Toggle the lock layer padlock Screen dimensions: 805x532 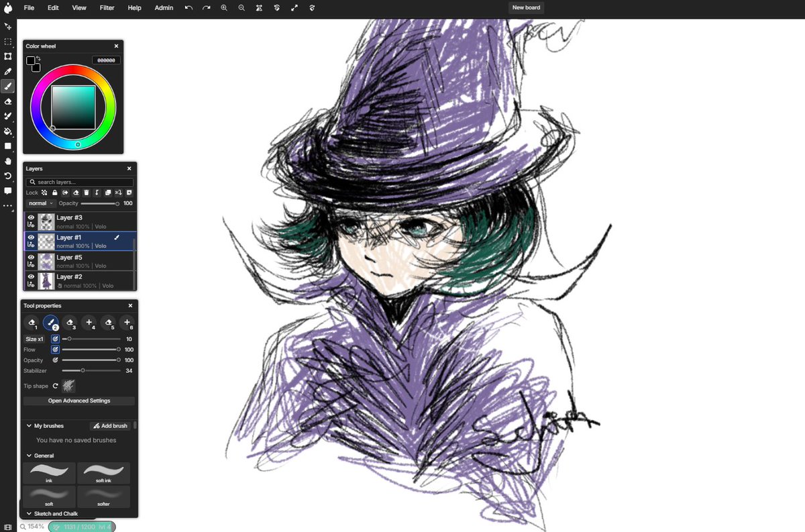[x=54, y=193]
